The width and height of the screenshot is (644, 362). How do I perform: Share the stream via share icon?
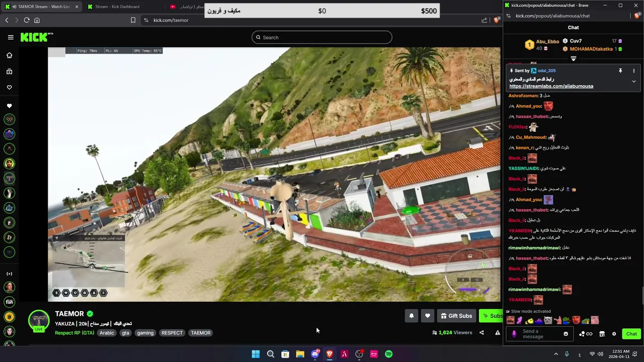(481, 332)
